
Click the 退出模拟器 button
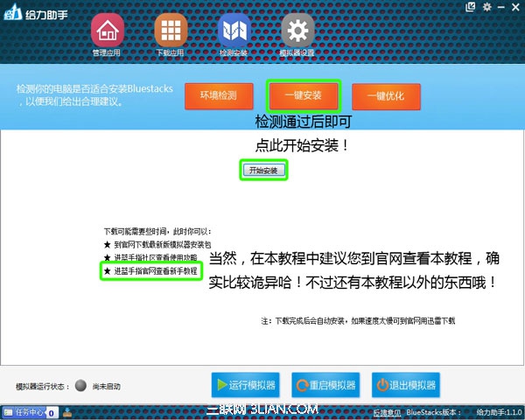point(406,385)
